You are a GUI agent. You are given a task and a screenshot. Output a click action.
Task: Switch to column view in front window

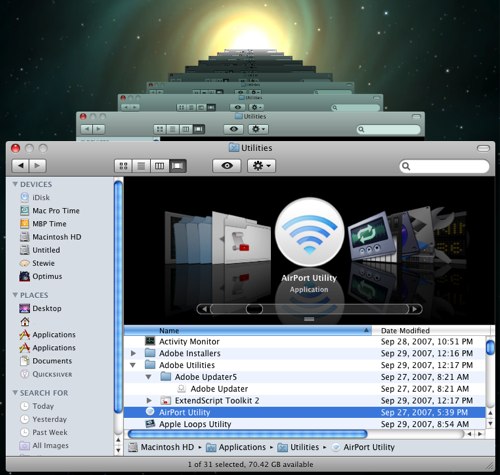click(159, 166)
